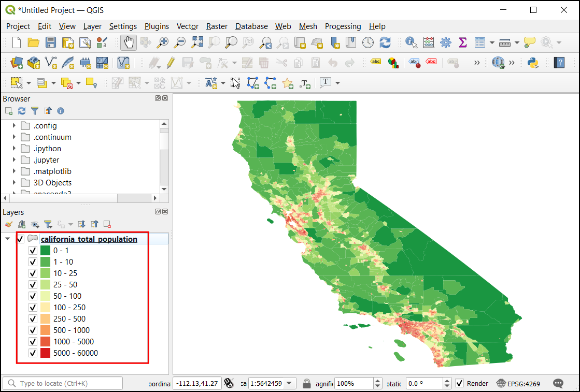The height and width of the screenshot is (392, 580).
Task: Select the Pan Map hand tool
Action: [x=129, y=42]
